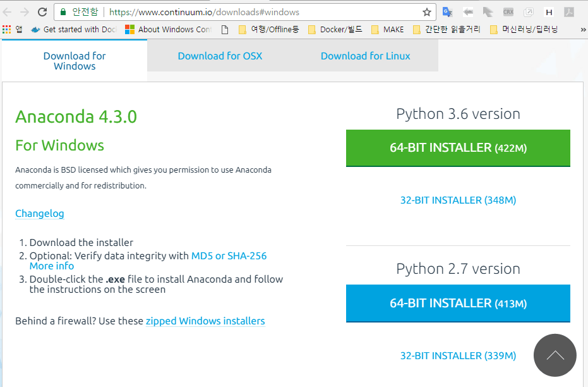Click the arrow-shaped extension icon

(x=488, y=12)
